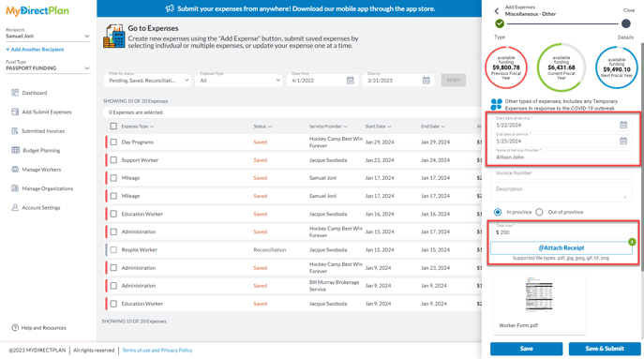Image resolution: width=644 pixels, height=359 pixels.
Task: Click the Save & Submit button
Action: coord(605,349)
